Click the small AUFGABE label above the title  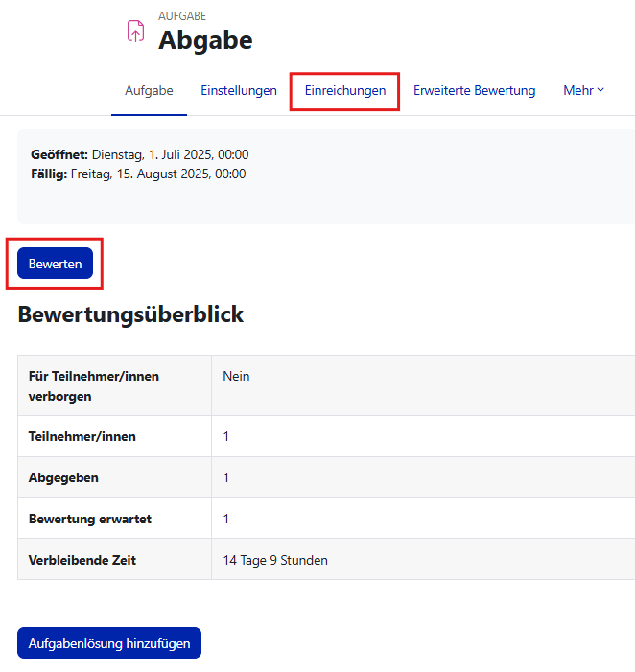click(182, 16)
